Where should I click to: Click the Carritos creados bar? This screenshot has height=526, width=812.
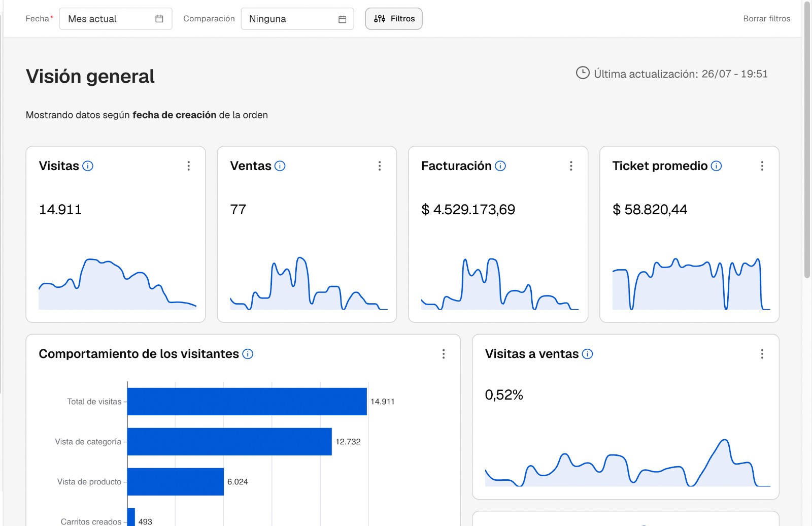coord(131,517)
